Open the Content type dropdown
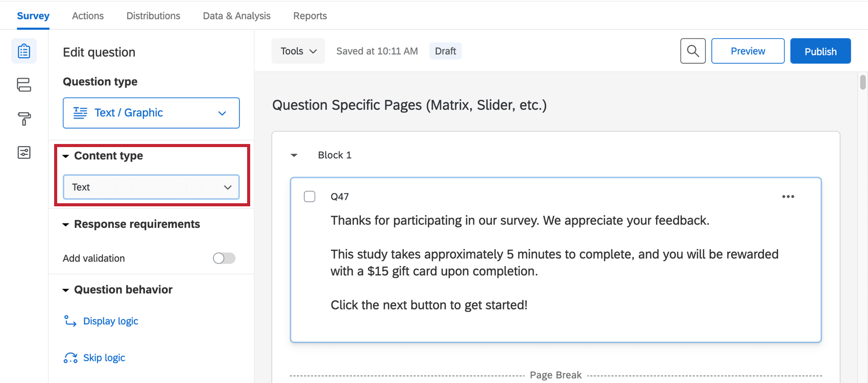Viewport: 868px width, 383px height. tap(151, 187)
